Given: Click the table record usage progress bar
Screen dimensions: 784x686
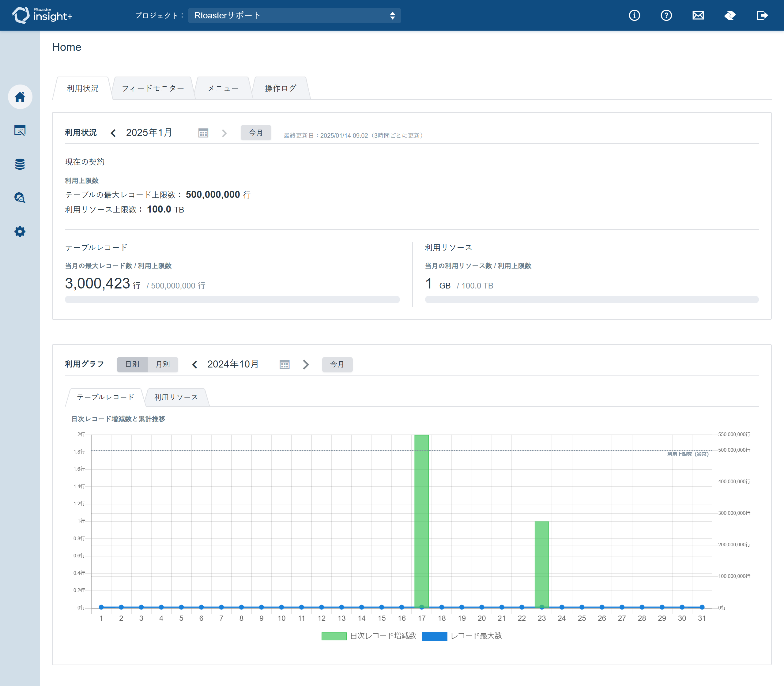Looking at the screenshot, I should 232,300.
